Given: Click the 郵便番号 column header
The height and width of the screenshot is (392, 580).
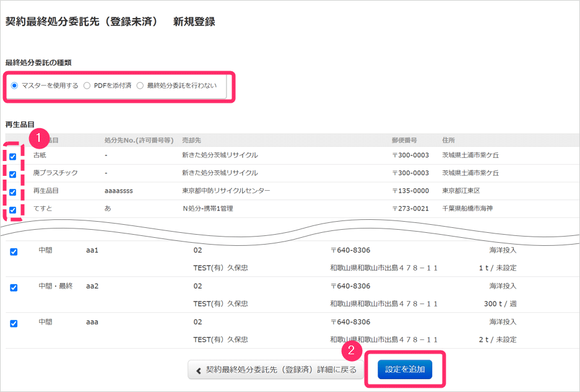Looking at the screenshot, I should pyautogui.click(x=404, y=141).
